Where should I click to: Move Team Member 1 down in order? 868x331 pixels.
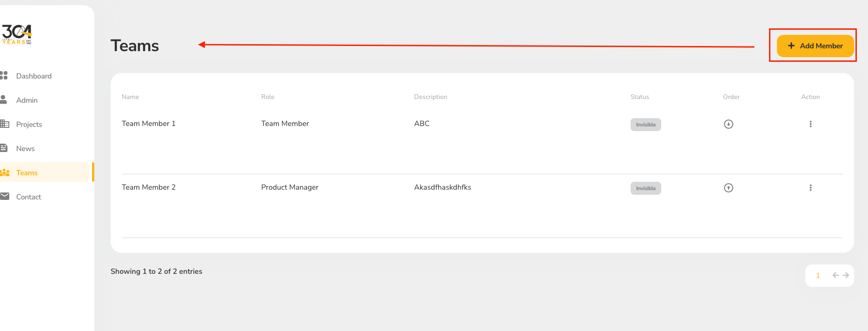click(x=728, y=124)
